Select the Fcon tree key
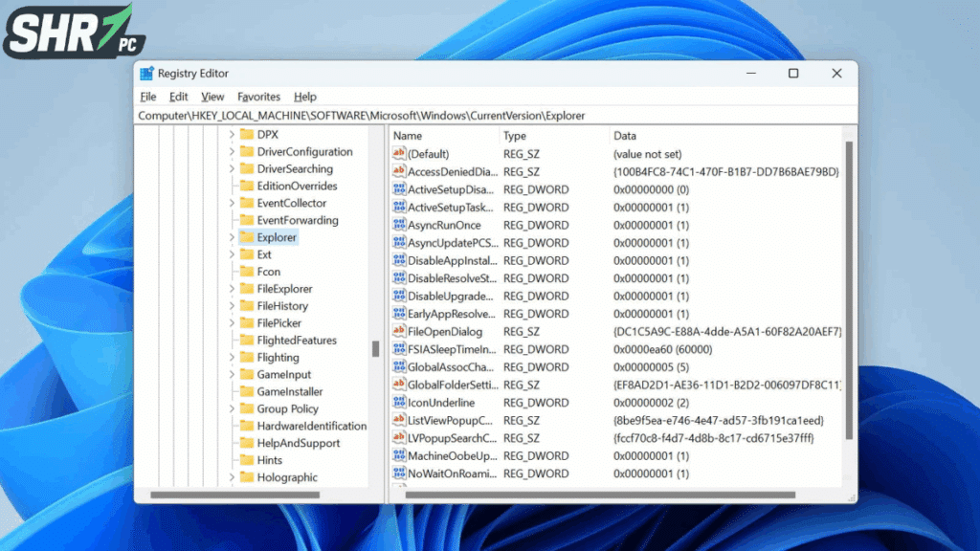Viewport: 980px width, 551px height. [x=269, y=272]
